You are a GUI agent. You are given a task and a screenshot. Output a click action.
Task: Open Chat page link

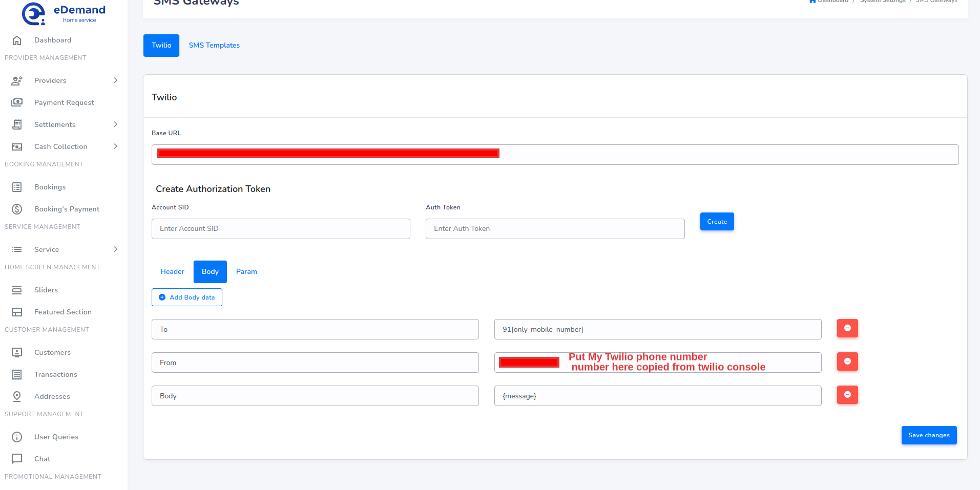coord(42,459)
